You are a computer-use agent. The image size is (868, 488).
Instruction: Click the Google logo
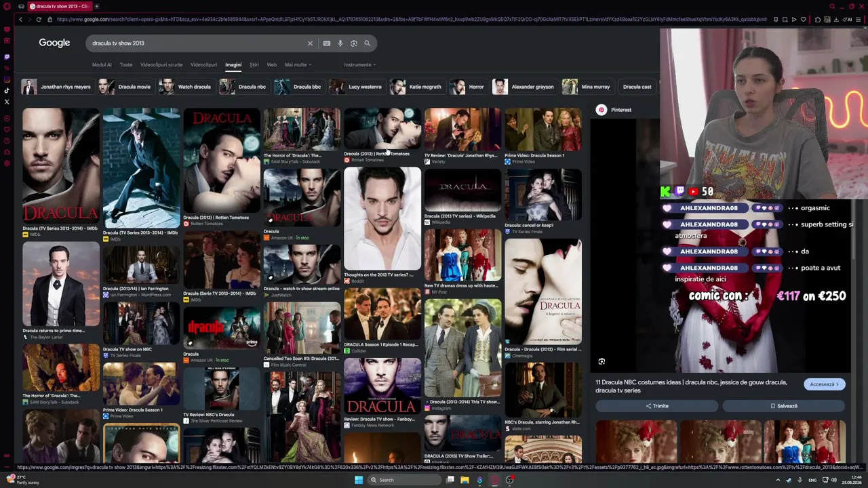coord(54,43)
